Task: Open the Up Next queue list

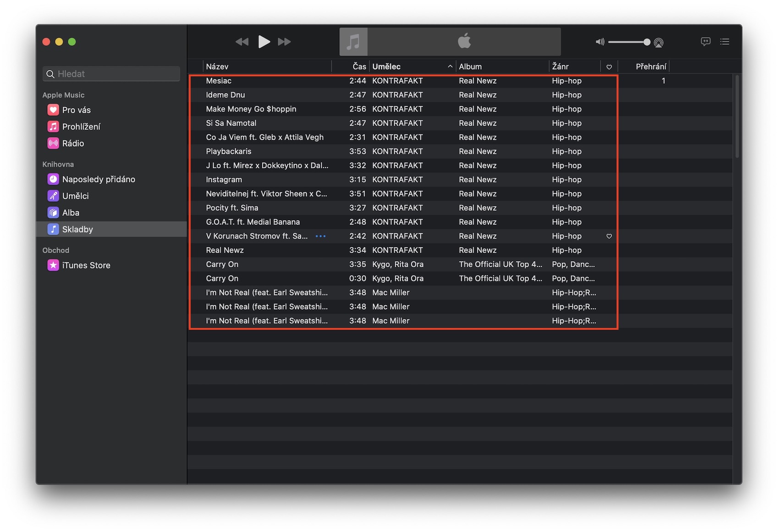Action: pos(724,42)
